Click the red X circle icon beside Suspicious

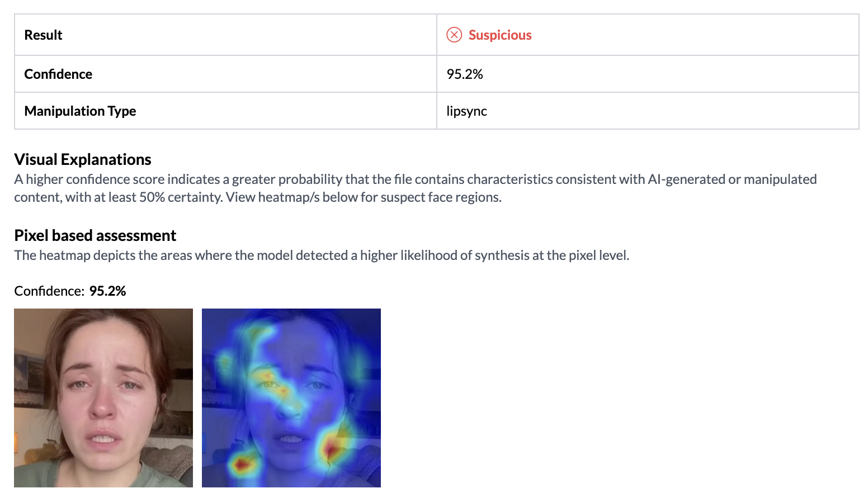[x=454, y=35]
